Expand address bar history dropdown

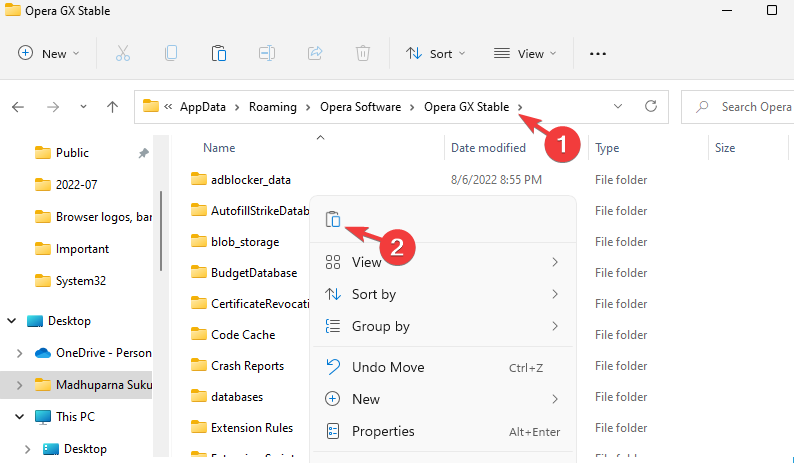tap(618, 106)
